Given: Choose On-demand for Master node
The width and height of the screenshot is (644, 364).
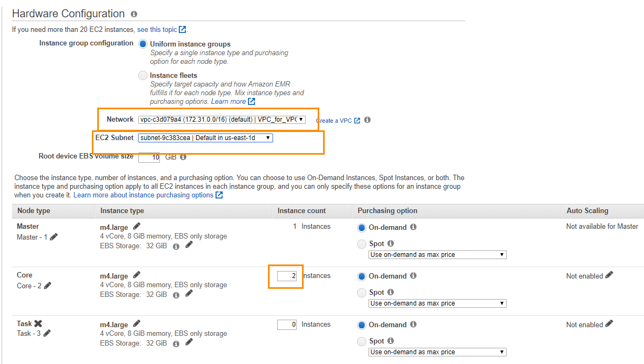Looking at the screenshot, I should coord(362,228).
